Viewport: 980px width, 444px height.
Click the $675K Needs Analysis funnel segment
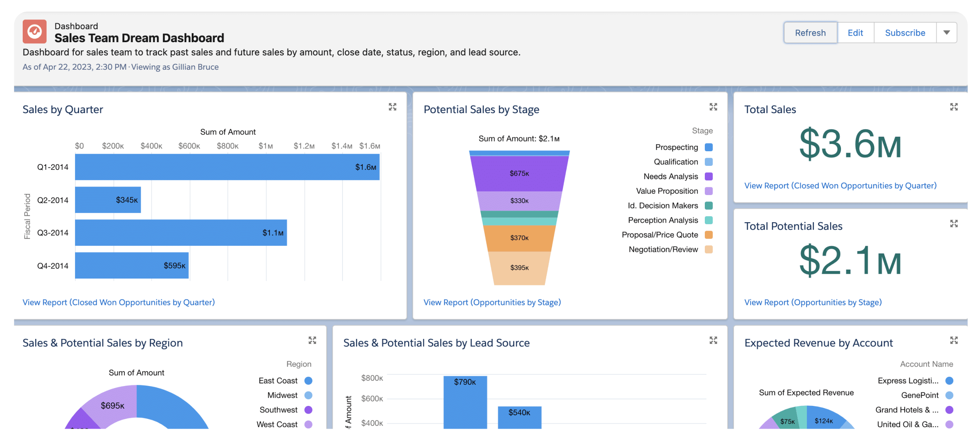coord(519,174)
